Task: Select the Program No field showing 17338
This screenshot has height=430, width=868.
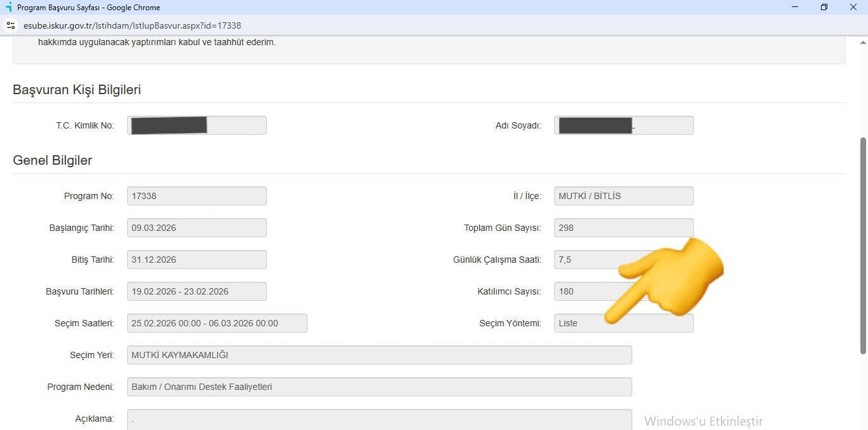Action: click(x=196, y=196)
